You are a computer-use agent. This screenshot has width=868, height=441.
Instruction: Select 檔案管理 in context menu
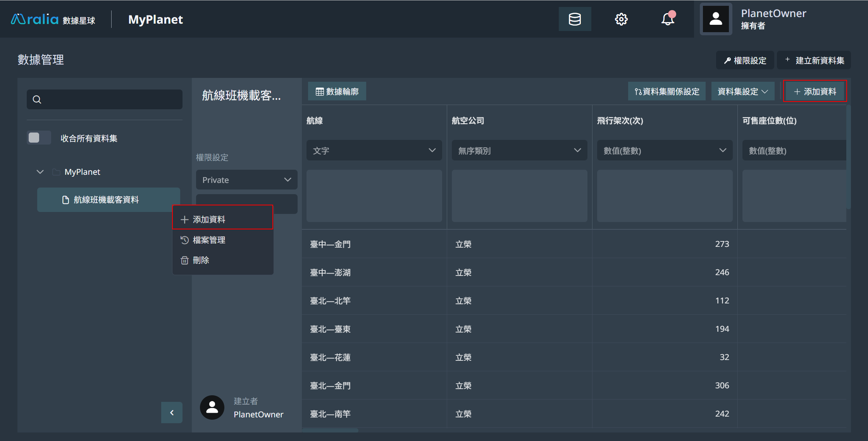click(x=223, y=240)
